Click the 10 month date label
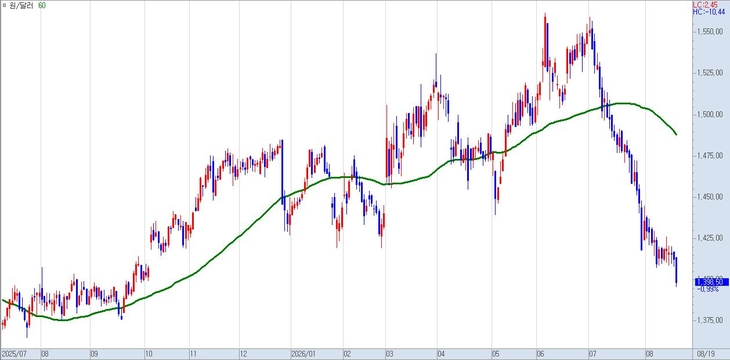This screenshot has width=730, height=360. point(149,353)
